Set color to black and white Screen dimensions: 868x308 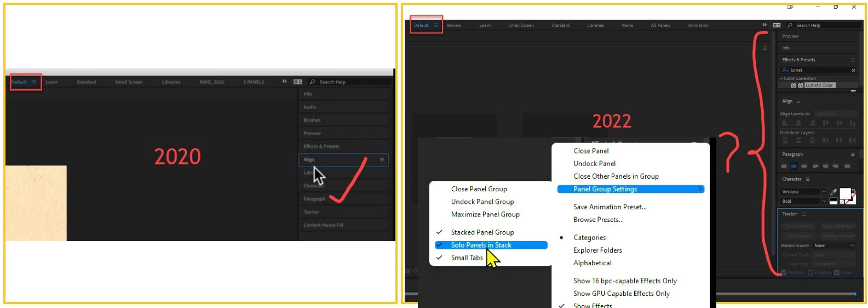(x=833, y=201)
